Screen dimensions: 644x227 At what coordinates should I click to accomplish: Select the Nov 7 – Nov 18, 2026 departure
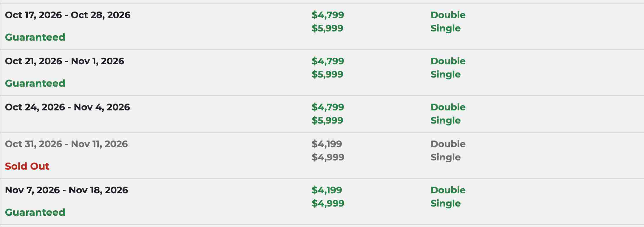(x=66, y=190)
